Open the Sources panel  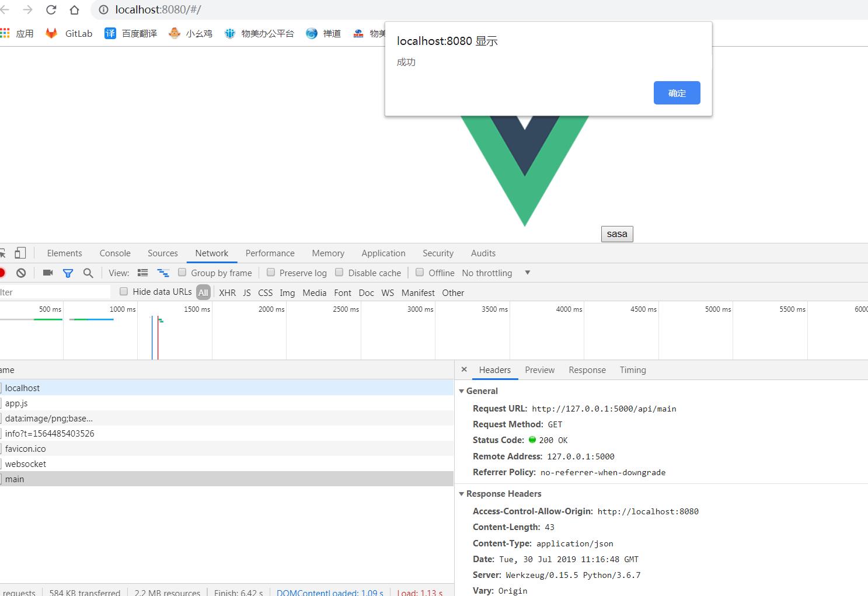tap(163, 253)
